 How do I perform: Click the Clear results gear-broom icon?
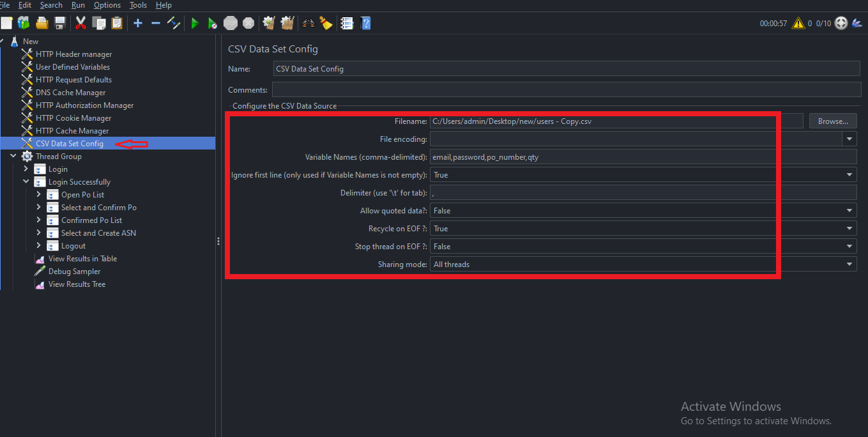pos(269,24)
